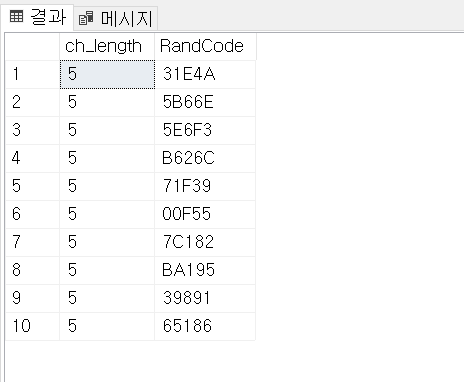Click RandCode cell 31E4A
Image resolution: width=464 pixels, height=382 pixels.
pos(205,74)
